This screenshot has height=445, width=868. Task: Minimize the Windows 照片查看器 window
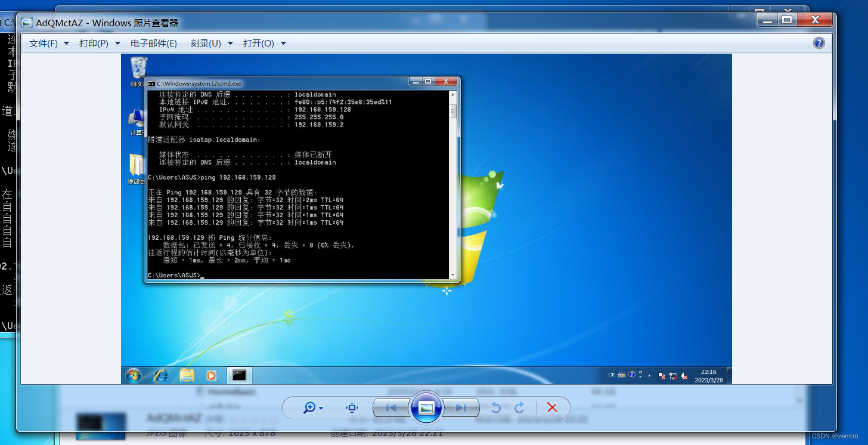click(x=767, y=20)
